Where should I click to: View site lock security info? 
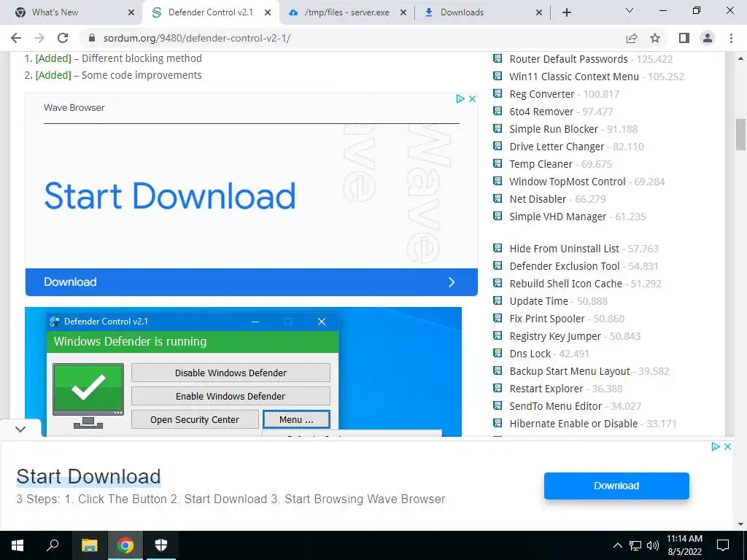(x=92, y=38)
